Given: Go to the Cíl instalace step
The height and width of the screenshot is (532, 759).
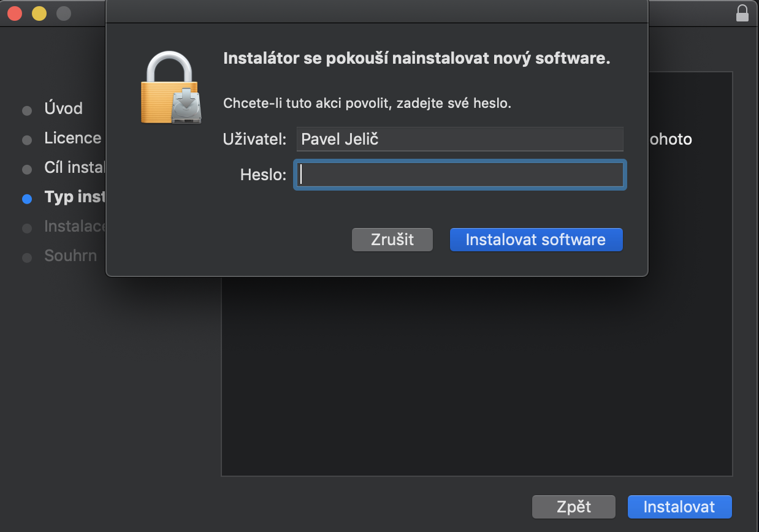Looking at the screenshot, I should [x=75, y=167].
